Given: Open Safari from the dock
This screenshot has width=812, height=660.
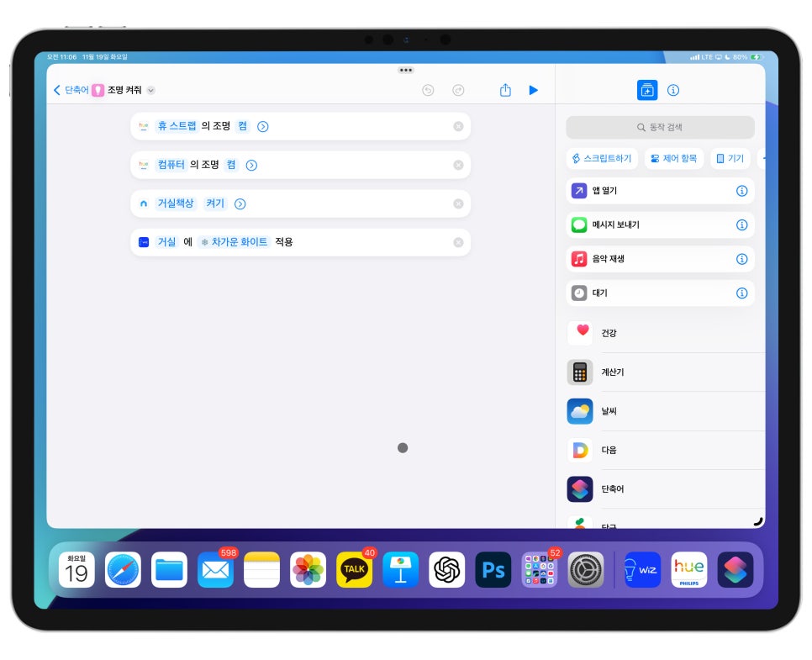Looking at the screenshot, I should 123,569.
